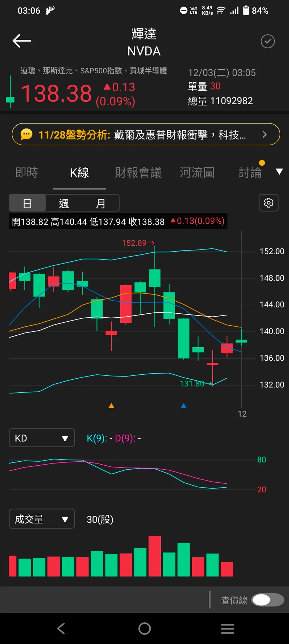Switch to the 即時 real-time tab
The height and width of the screenshot is (644, 289).
tap(27, 173)
